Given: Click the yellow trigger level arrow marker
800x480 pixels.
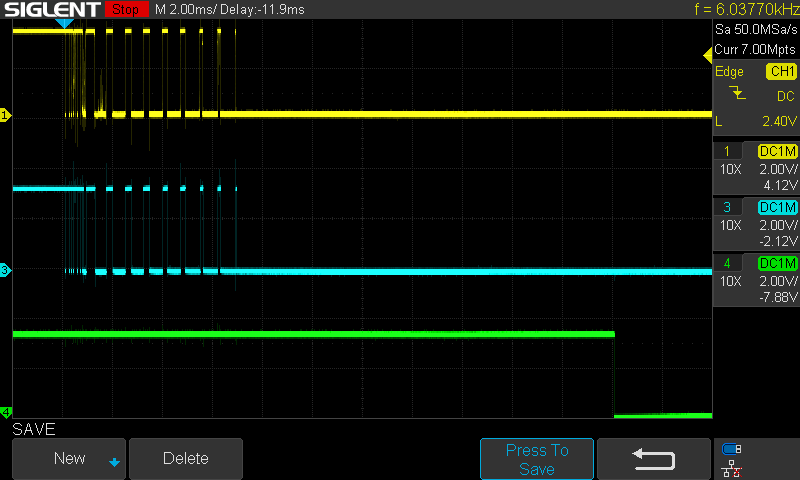Looking at the screenshot, I should (708, 56).
